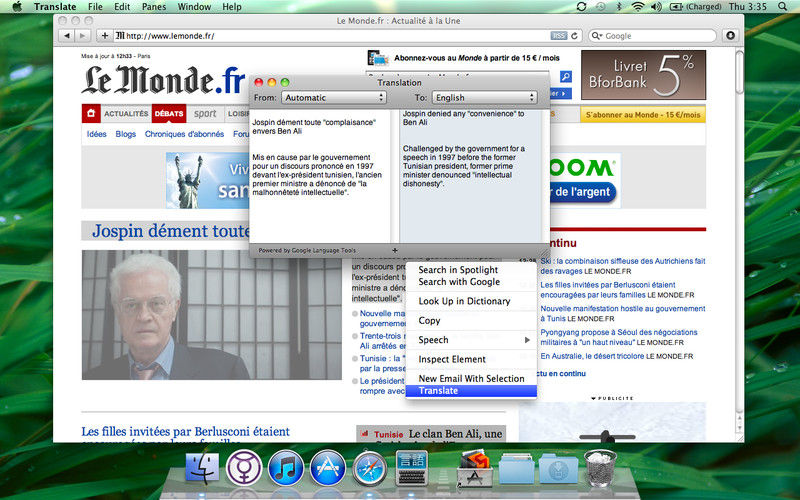
Task: Click the battery status icon
Action: pyautogui.click(x=676, y=7)
